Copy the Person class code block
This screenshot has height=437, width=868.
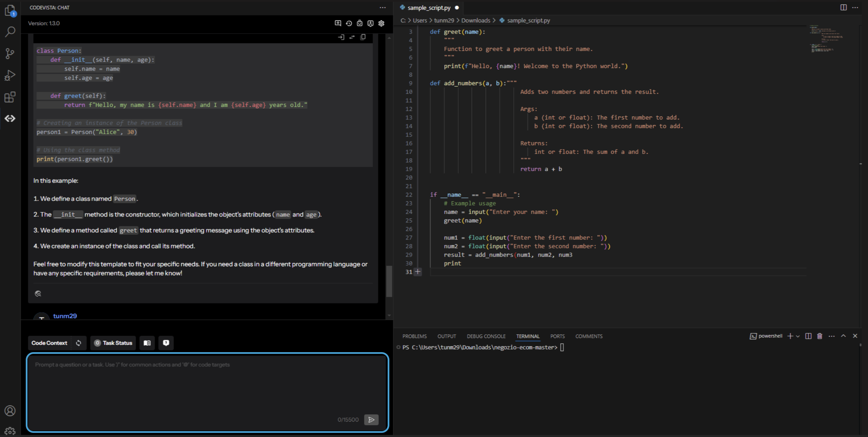363,37
